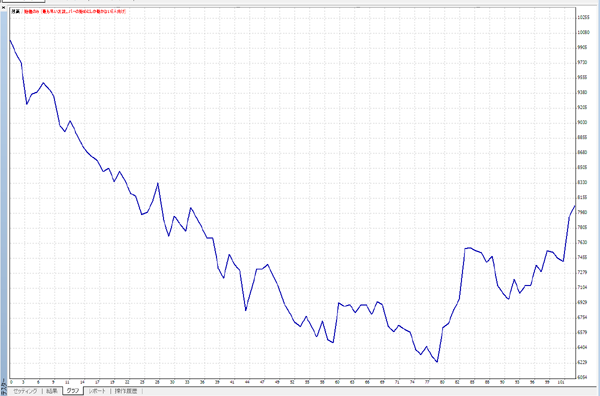Select the グラフ tab
Image resolution: width=600 pixels, height=396 pixels.
[73, 391]
